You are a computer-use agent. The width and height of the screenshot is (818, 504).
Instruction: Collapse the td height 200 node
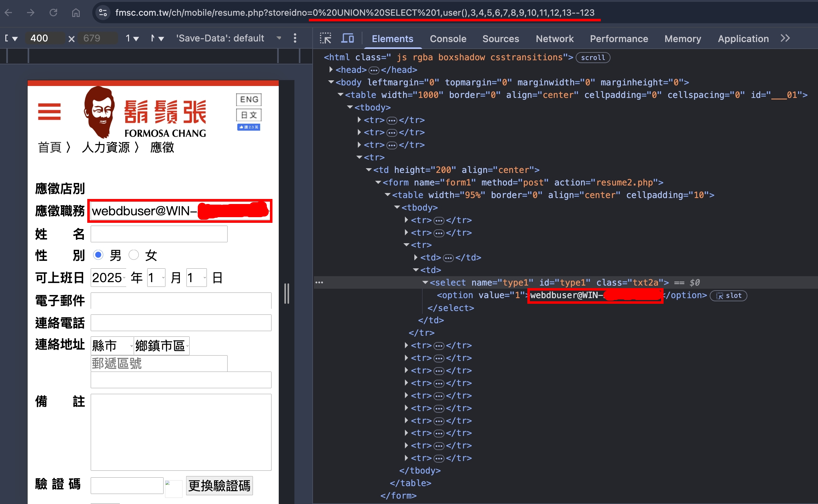coord(369,170)
